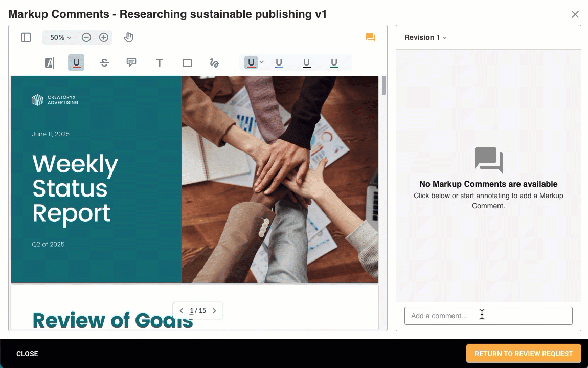Screen dimensions: 588x368
Task: Select the Pan hand tool
Action: 129,37
